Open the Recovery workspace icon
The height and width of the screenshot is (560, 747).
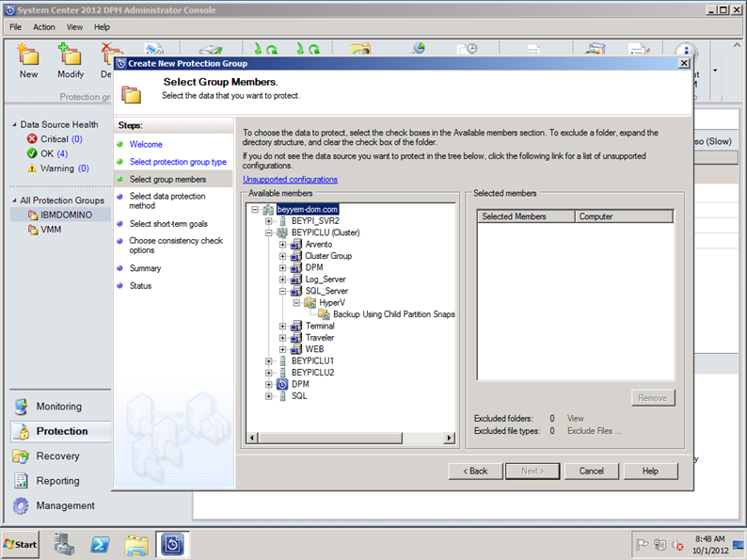click(21, 456)
